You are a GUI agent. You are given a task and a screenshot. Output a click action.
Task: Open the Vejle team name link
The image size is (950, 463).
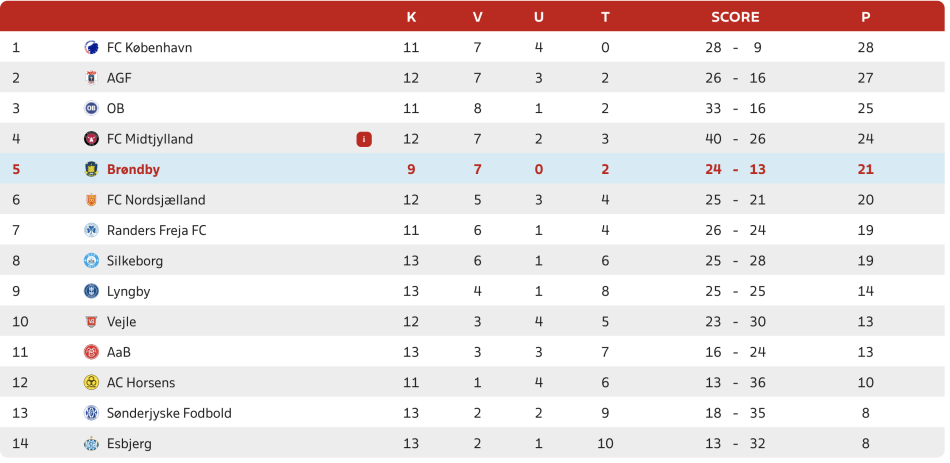pyautogui.click(x=121, y=322)
